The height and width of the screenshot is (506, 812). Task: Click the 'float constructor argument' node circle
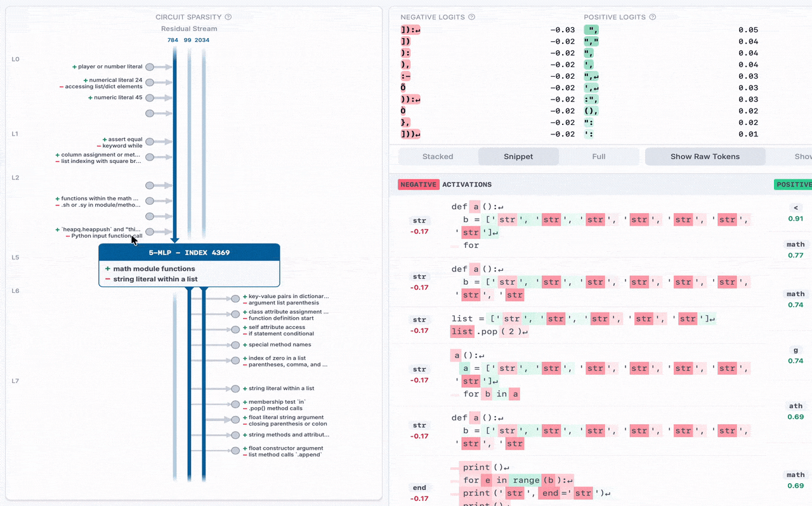click(x=235, y=450)
